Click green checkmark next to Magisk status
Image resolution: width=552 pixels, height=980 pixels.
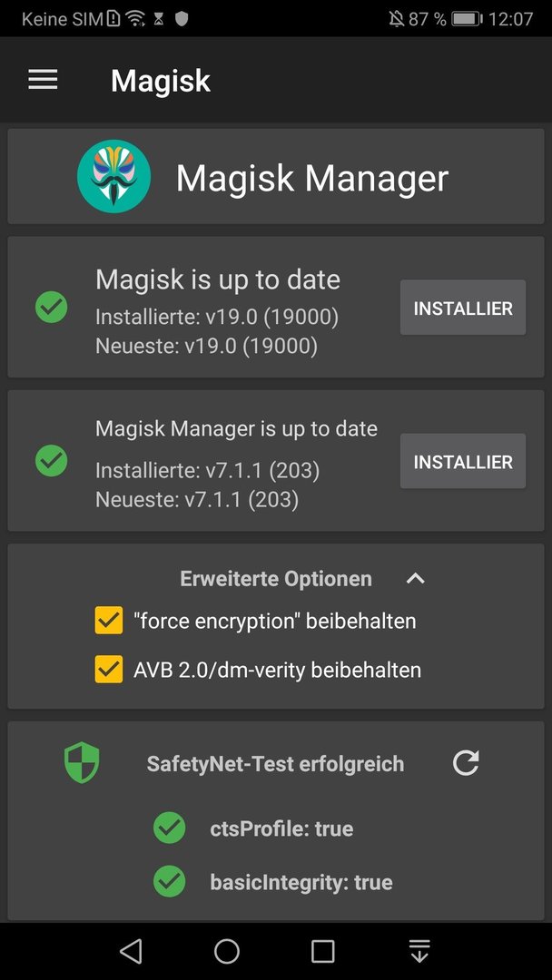[x=51, y=307]
